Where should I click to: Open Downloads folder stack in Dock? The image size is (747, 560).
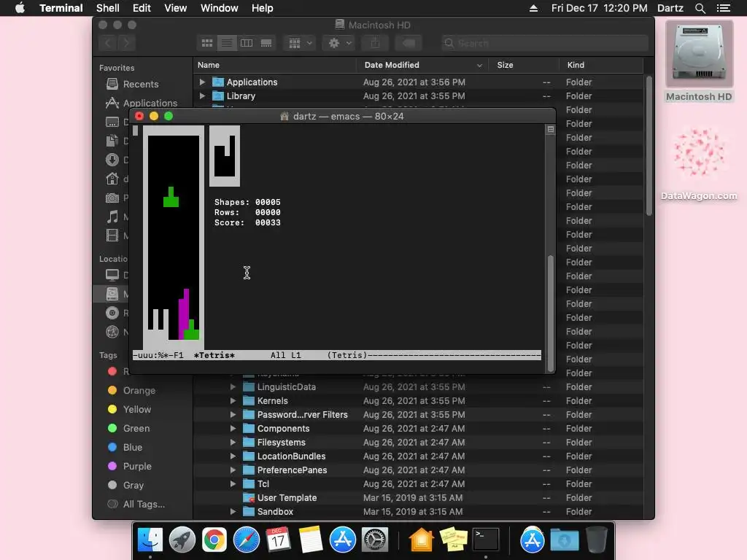tap(565, 540)
